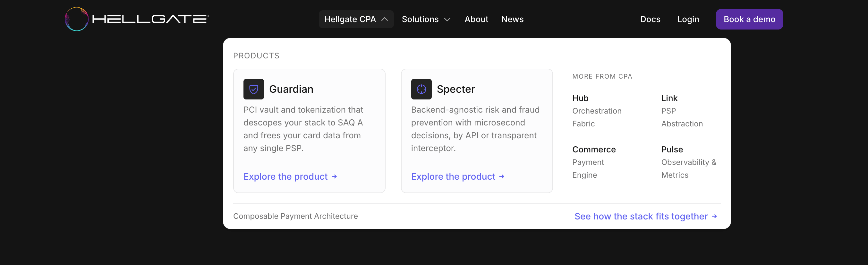Screen dimensions: 868x265
Task: Select the Specter card title
Action: (x=455, y=89)
